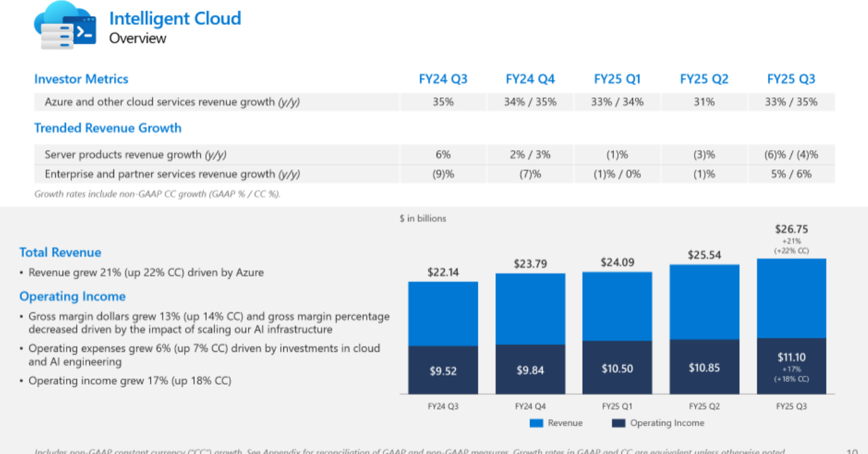
Task: Click the Operating Income section heading
Action: click(x=72, y=297)
